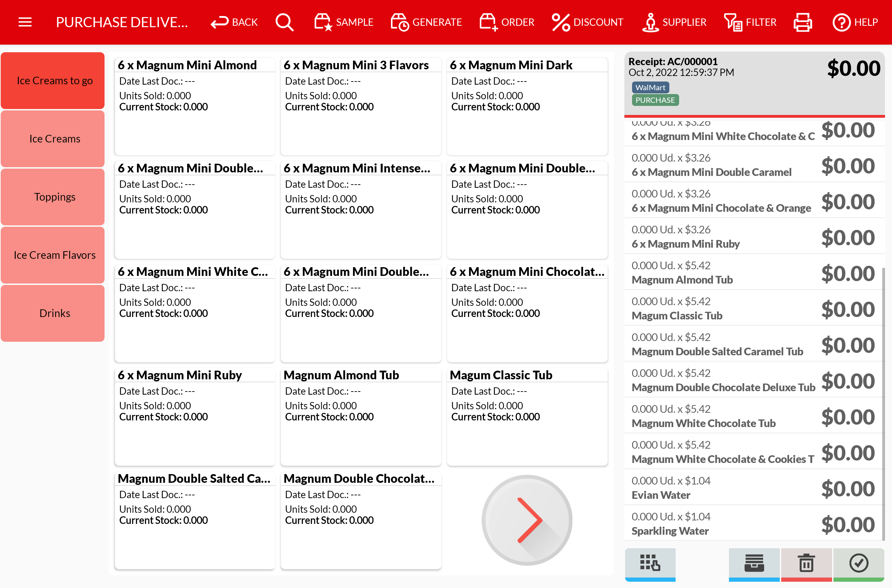Click the Back button
This screenshot has width=892, height=588.
234,22
